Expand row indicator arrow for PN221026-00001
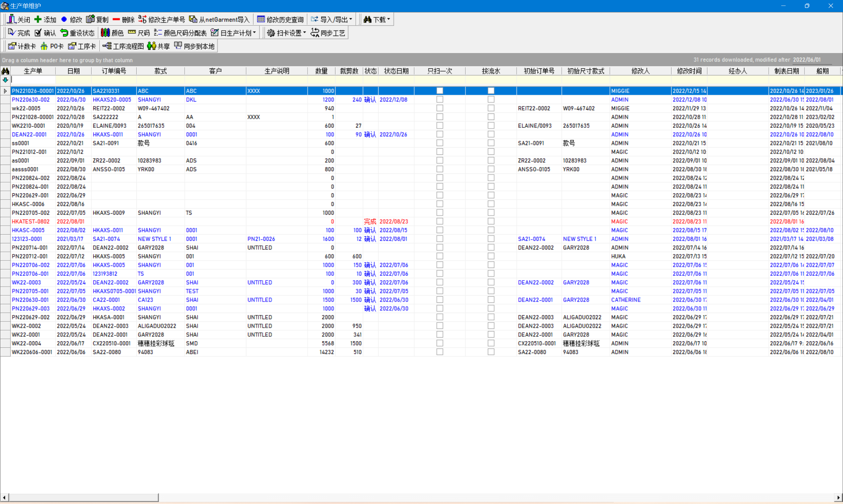 click(5, 91)
